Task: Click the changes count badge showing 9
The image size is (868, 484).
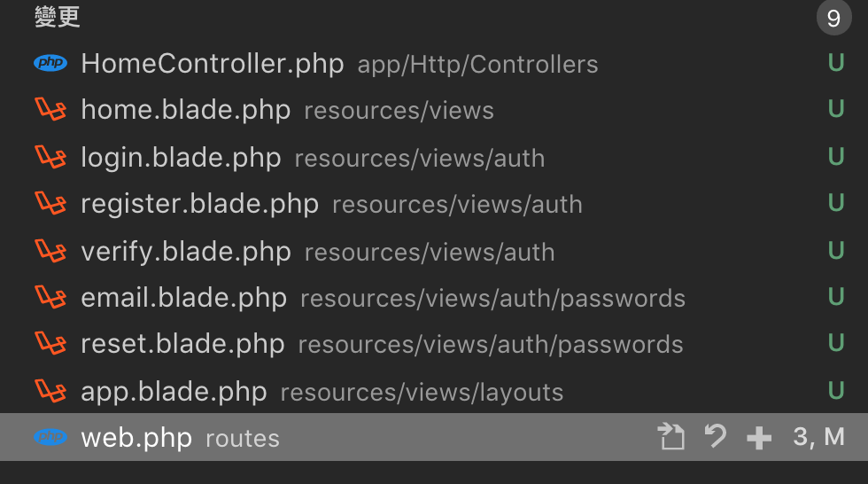Action: (x=833, y=18)
